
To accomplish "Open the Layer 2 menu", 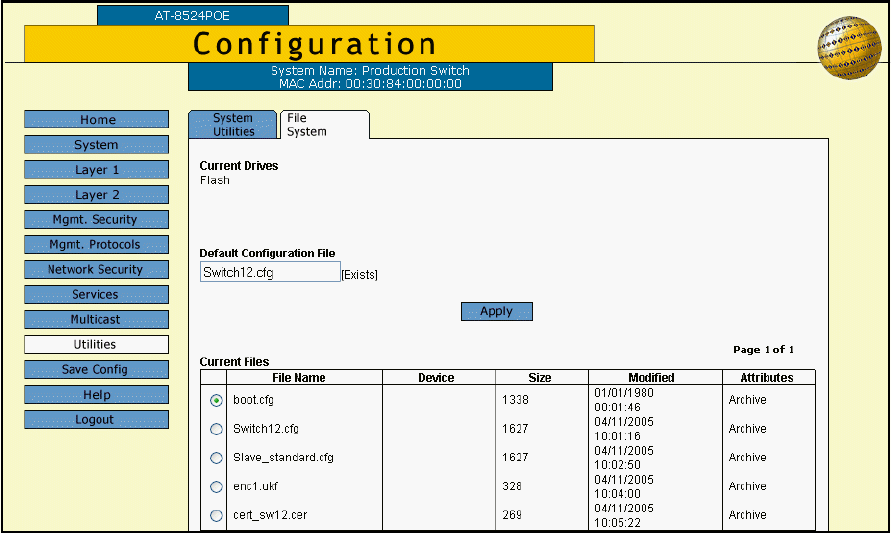I will pos(97,195).
